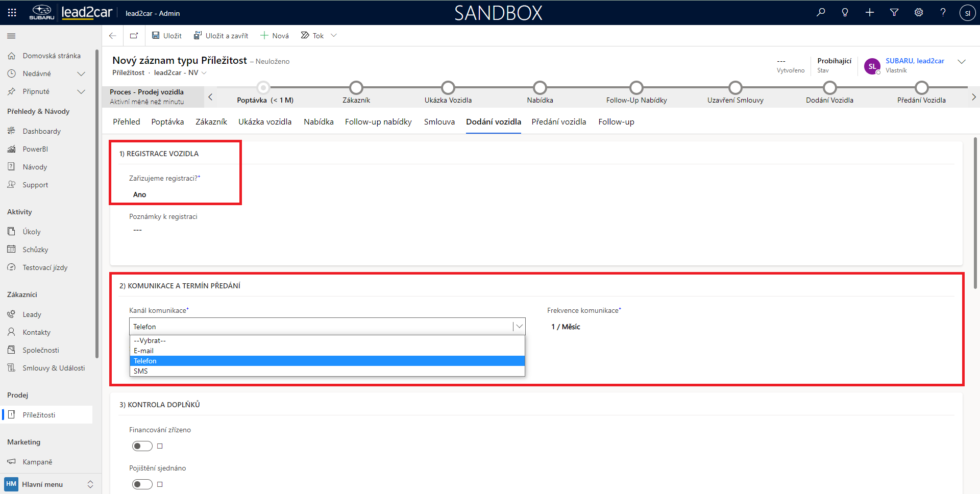Toggle the Pojištění sjednáno switch
The image size is (980, 494).
coord(142,484)
